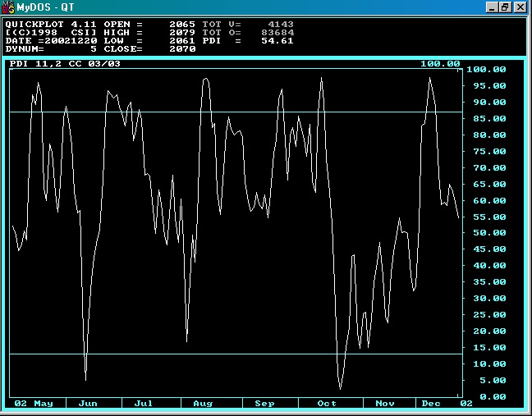532x416 pixels.
Task: Click the Sep month label
Action: [x=264, y=404]
